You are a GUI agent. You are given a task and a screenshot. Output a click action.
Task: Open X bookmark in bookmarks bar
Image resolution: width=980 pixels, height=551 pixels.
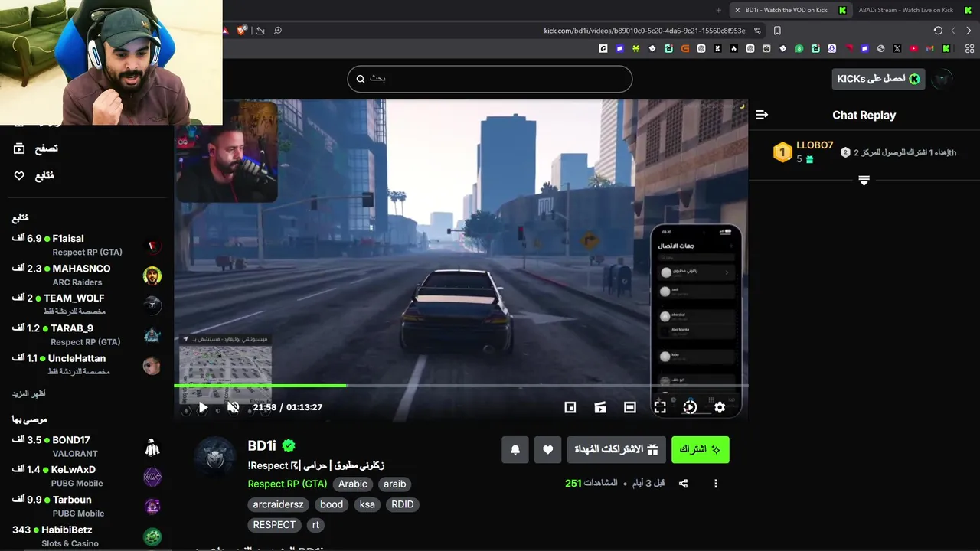(x=897, y=48)
